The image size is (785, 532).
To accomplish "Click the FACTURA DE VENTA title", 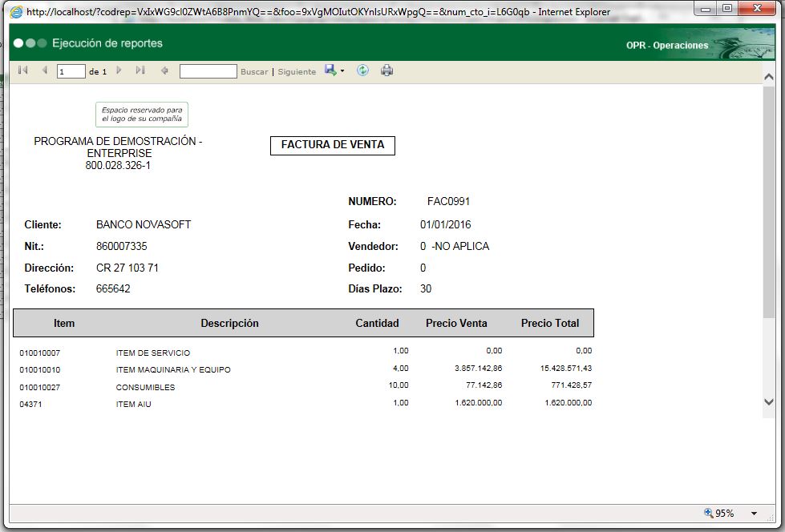I will [333, 145].
